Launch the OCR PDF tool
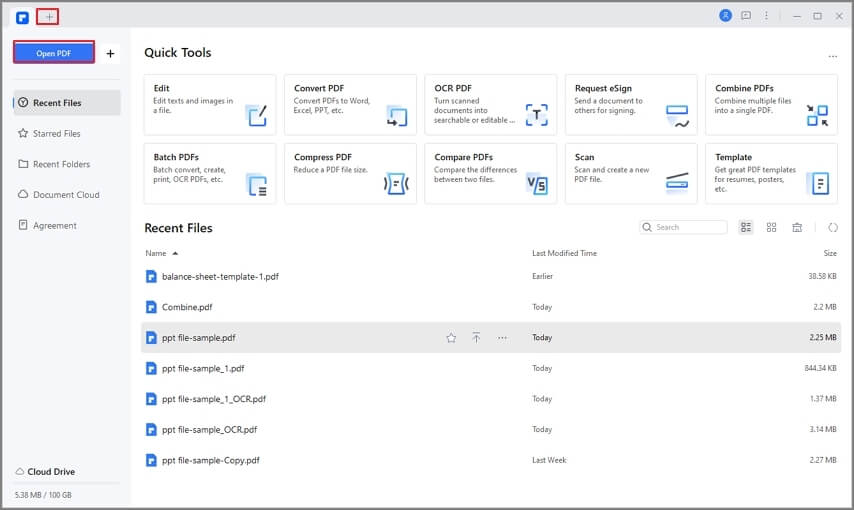The height and width of the screenshot is (510, 854). tap(491, 105)
